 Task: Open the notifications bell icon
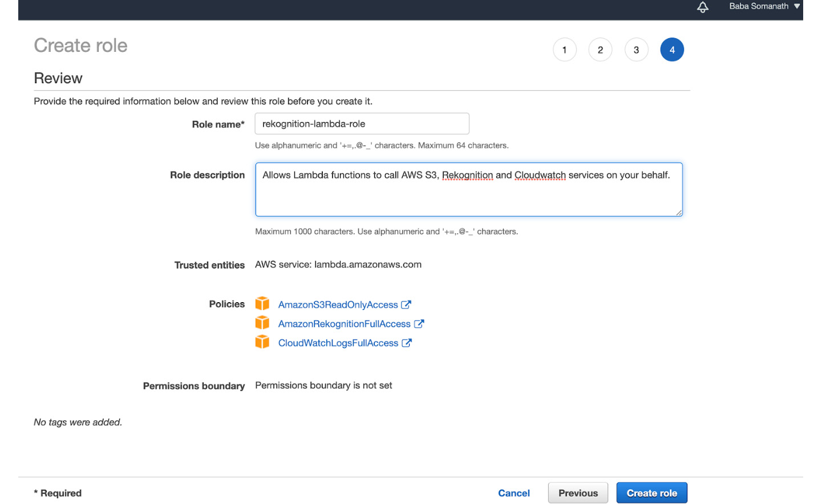tap(703, 7)
